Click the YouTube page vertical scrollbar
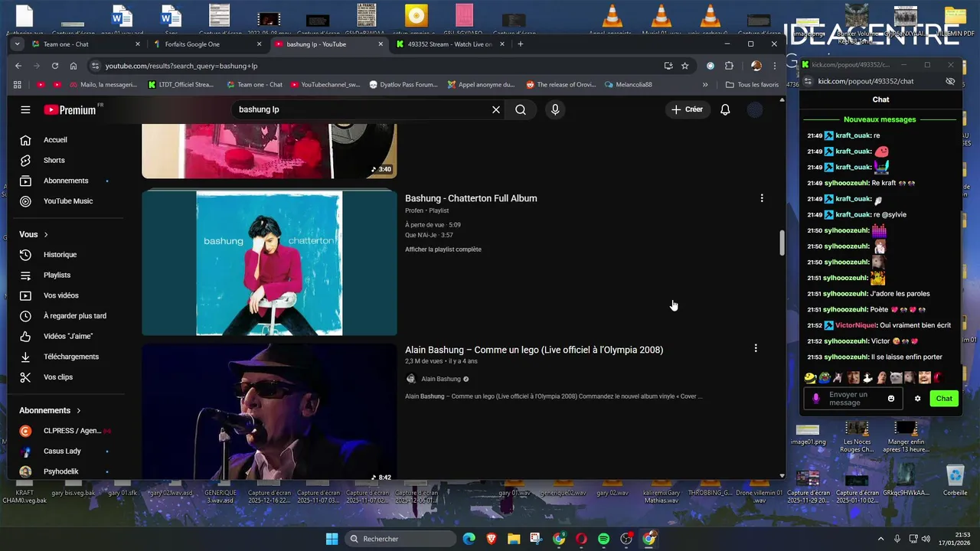 point(782,243)
